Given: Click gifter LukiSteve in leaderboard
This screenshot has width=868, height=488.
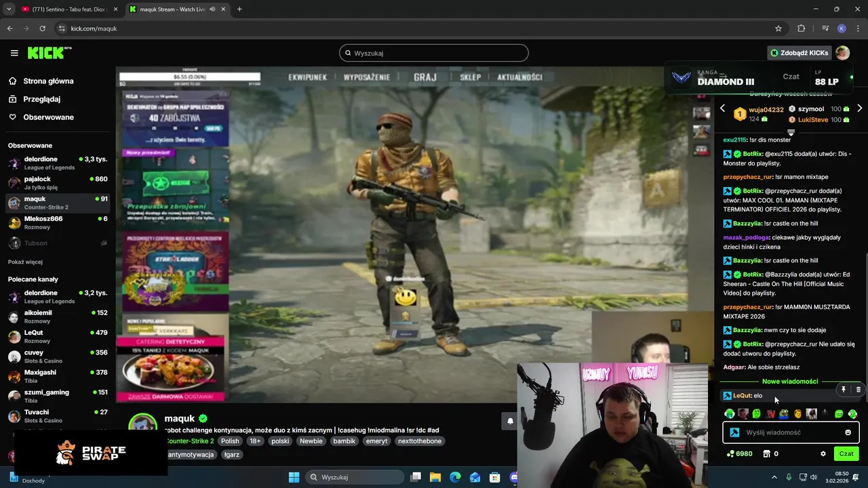Looking at the screenshot, I should pos(813,120).
